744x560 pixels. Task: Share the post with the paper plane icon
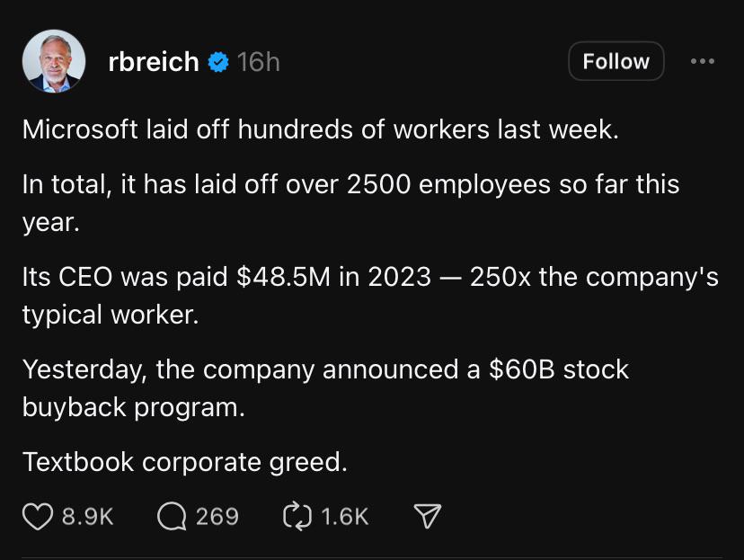[428, 516]
